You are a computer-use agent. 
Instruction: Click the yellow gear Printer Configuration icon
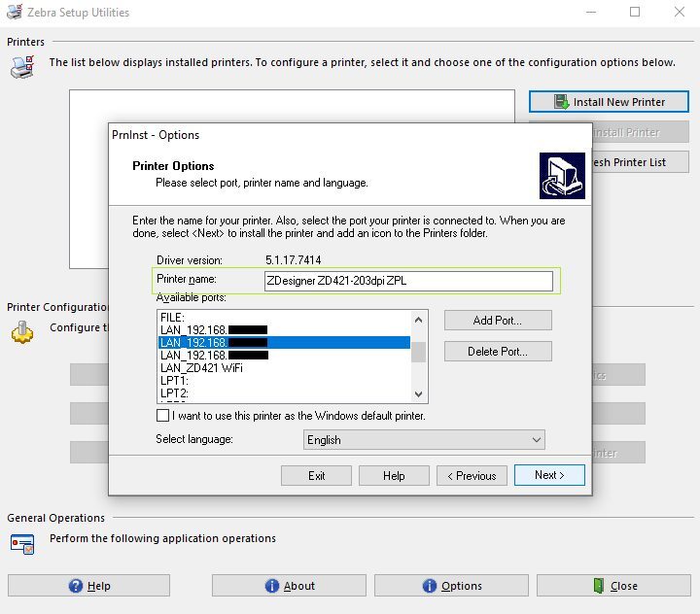pos(21,332)
